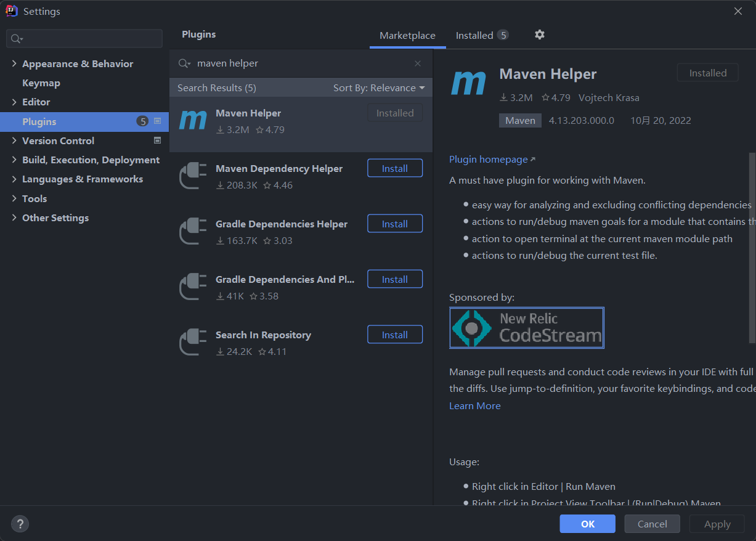Click the Maven Helper plugin logo in results
Screen dimensions: 756x541
pos(192,121)
